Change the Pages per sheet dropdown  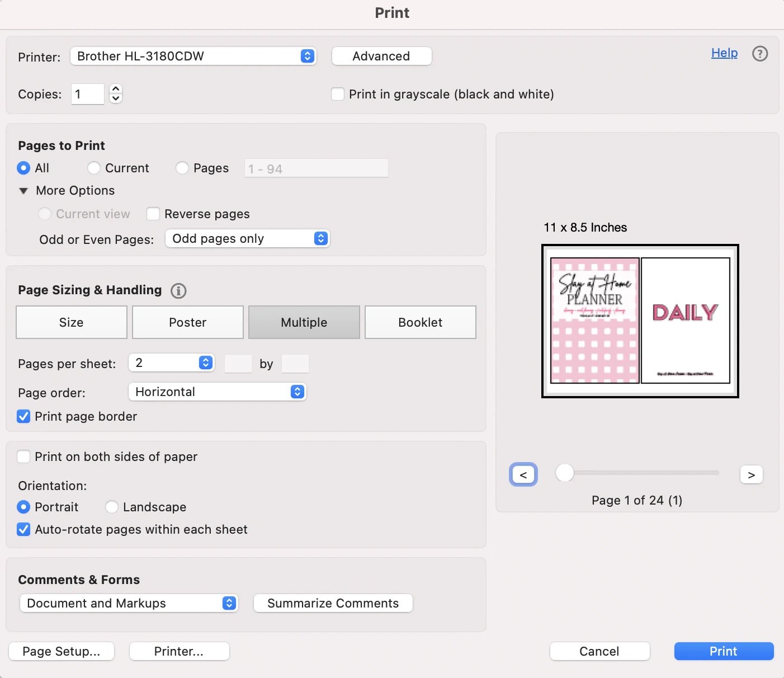[171, 362]
